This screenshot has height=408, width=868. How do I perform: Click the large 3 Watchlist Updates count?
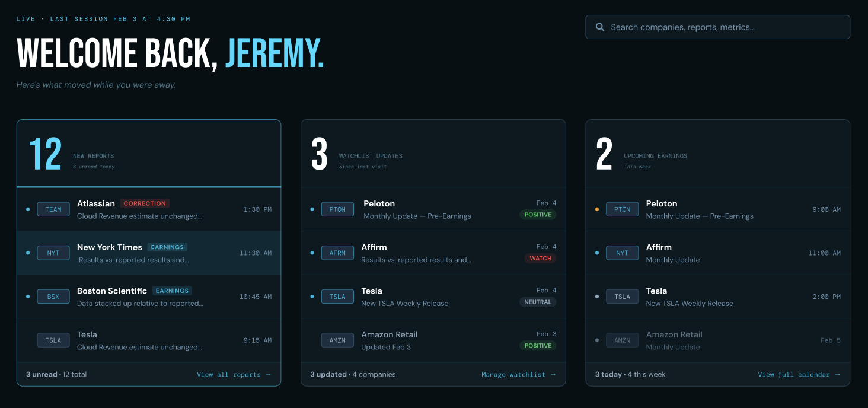click(320, 154)
